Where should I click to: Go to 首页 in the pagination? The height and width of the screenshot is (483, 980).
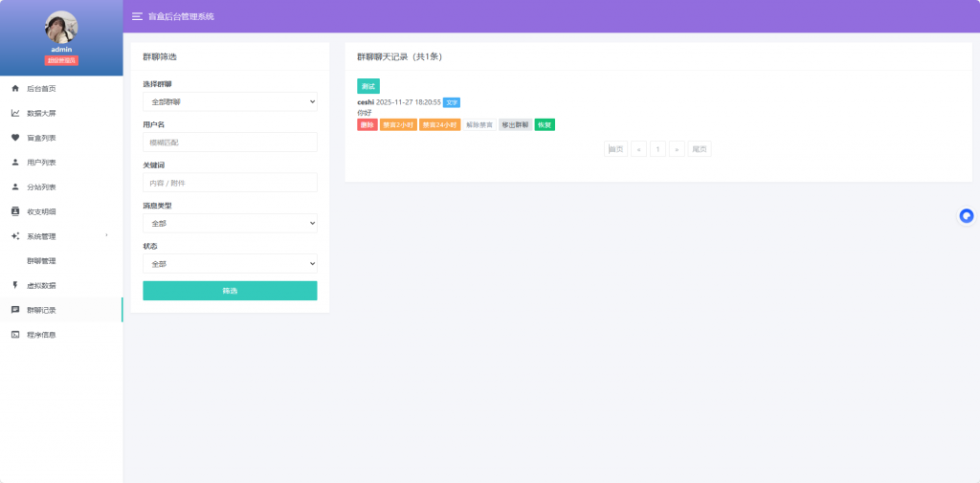(615, 149)
